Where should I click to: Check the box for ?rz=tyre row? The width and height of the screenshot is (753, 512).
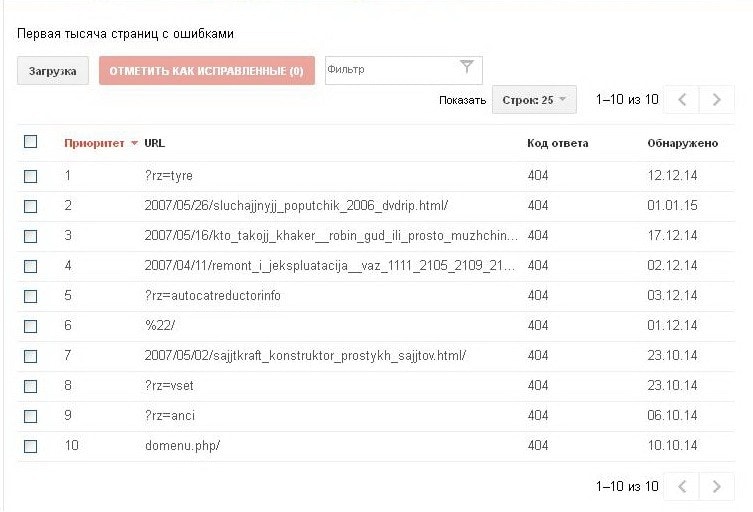coord(30,176)
